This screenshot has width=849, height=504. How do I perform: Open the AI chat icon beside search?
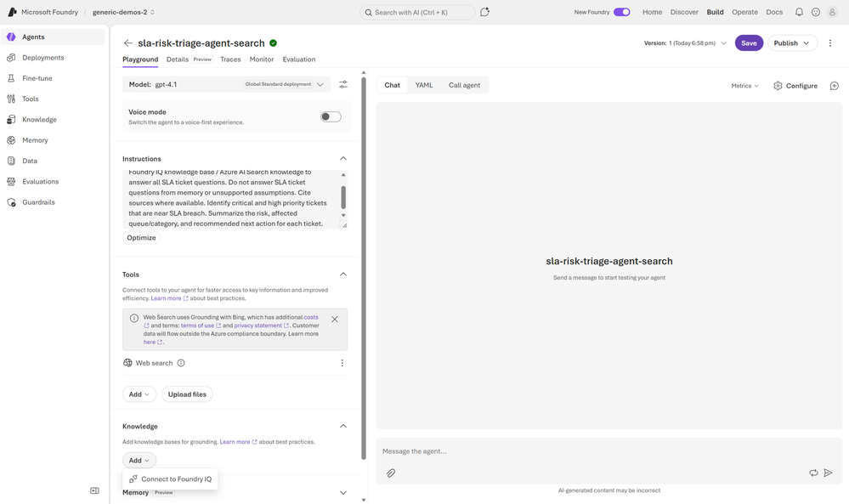click(484, 12)
